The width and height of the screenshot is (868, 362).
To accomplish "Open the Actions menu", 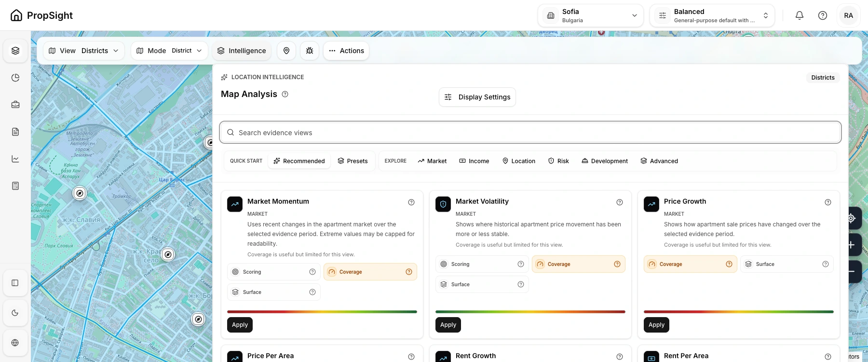I will (346, 51).
